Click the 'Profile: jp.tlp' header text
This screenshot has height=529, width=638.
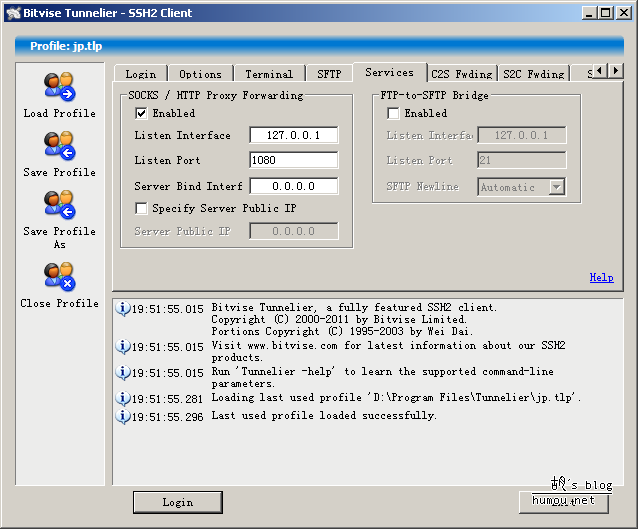pyautogui.click(x=66, y=46)
